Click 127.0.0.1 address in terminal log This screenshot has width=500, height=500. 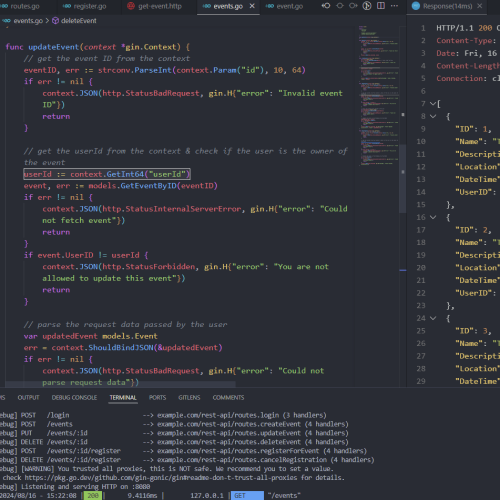click(x=207, y=496)
